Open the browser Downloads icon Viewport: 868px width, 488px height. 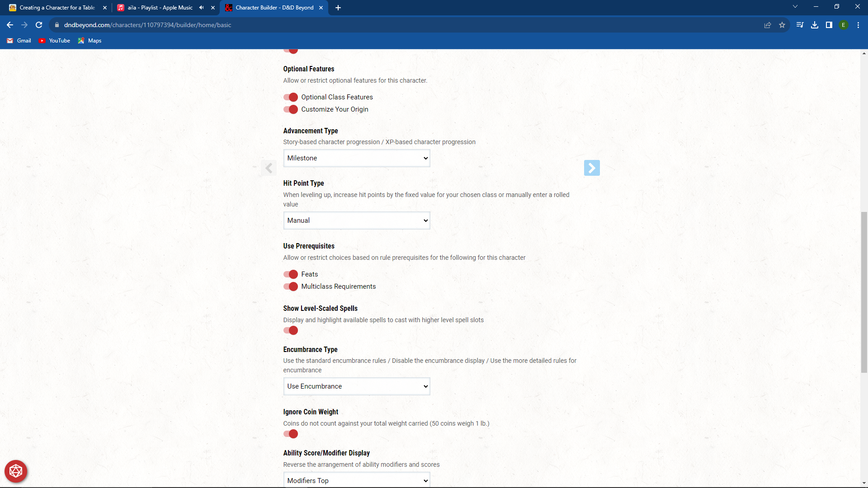(815, 25)
